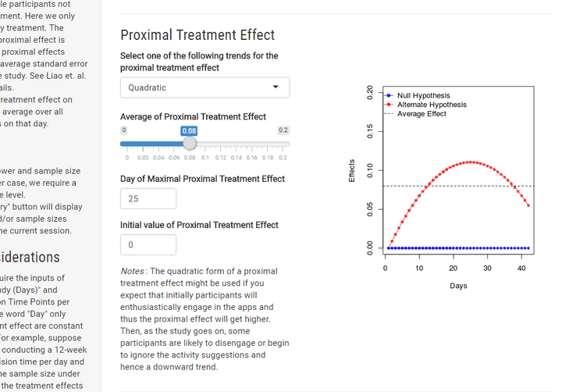The width and height of the screenshot is (562, 392).
Task: Click the slider maximum label 0.2 badge
Action: [x=283, y=130]
